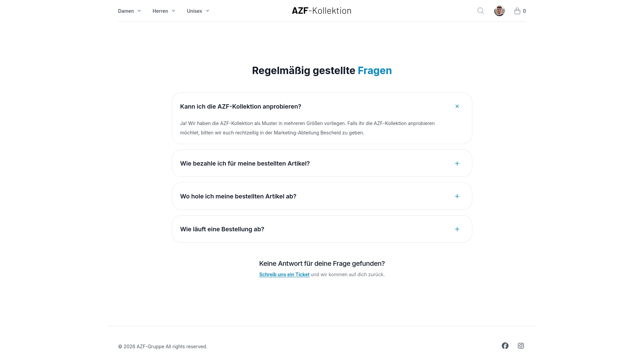The width and height of the screenshot is (644, 362).
Task: Click the plus icon for order process question
Action: point(457,229)
